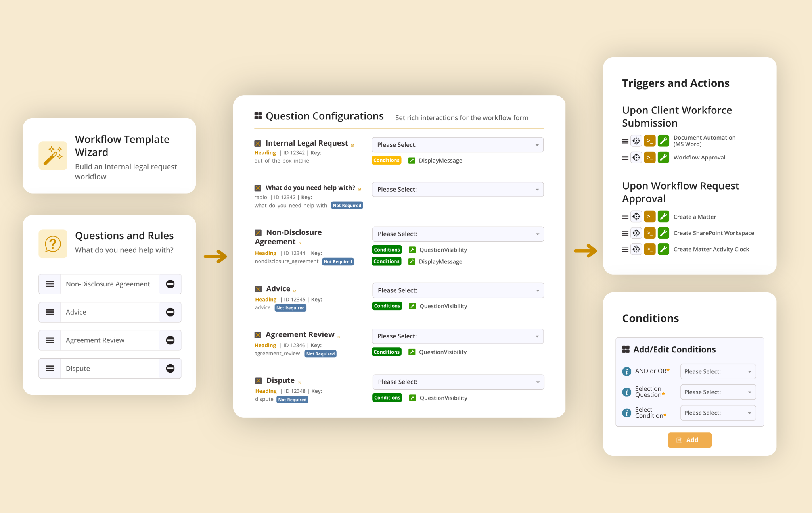Image resolution: width=812 pixels, height=513 pixels.
Task: Click wrench icon for Create a Matter
Action: point(663,217)
